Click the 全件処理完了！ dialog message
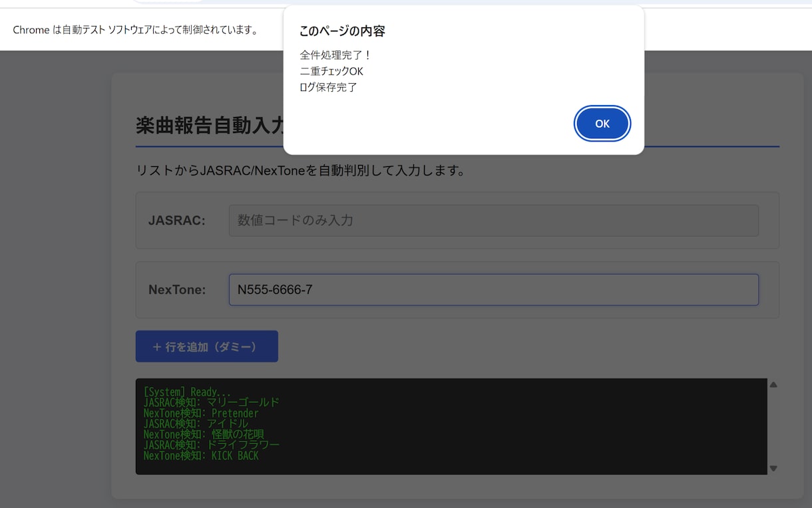The image size is (812, 508). click(x=335, y=55)
